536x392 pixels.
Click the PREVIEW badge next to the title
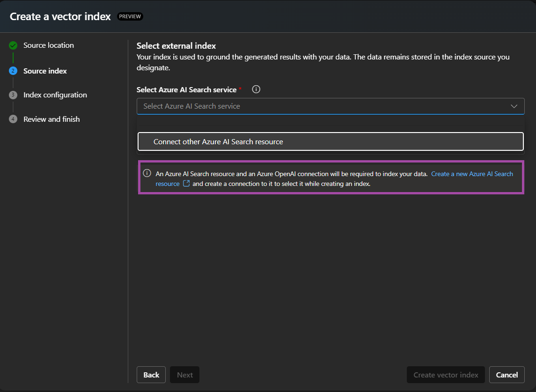(130, 16)
